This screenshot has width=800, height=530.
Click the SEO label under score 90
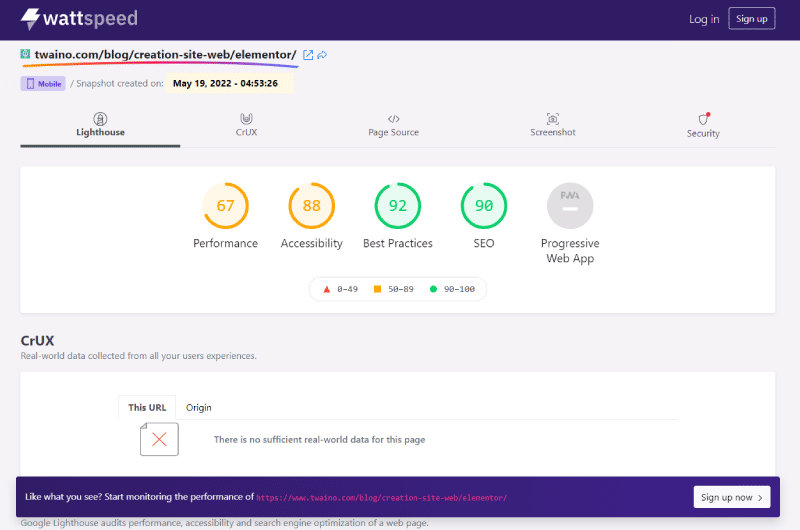[484, 243]
